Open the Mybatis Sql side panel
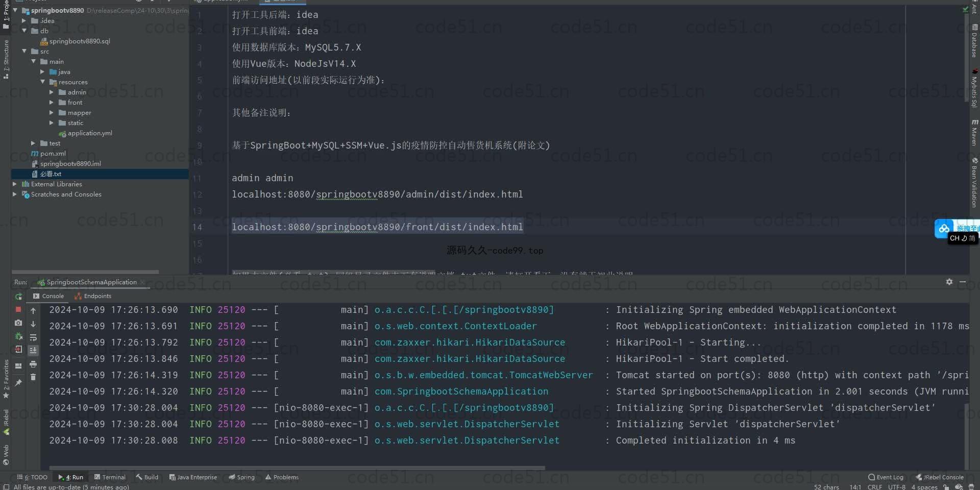This screenshot has width=980, height=490. (x=974, y=88)
